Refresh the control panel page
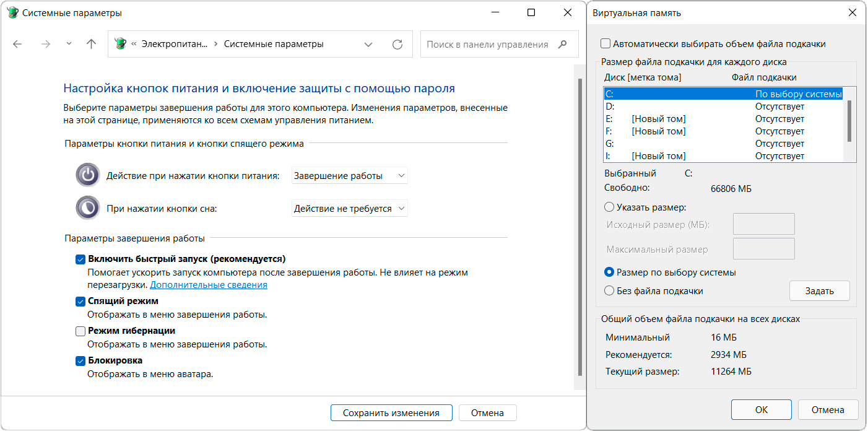This screenshot has height=431, width=868. 397,44
